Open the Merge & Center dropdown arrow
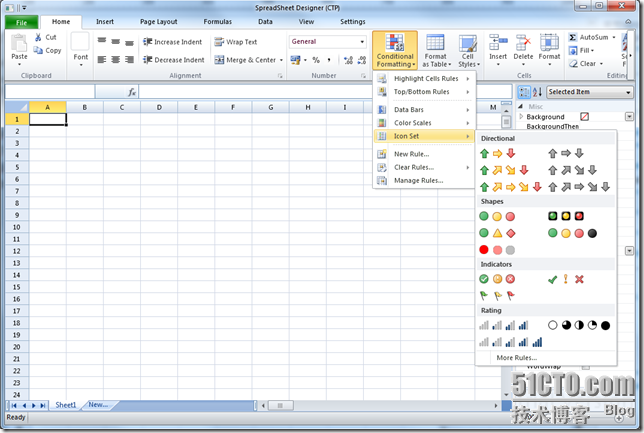 point(281,60)
